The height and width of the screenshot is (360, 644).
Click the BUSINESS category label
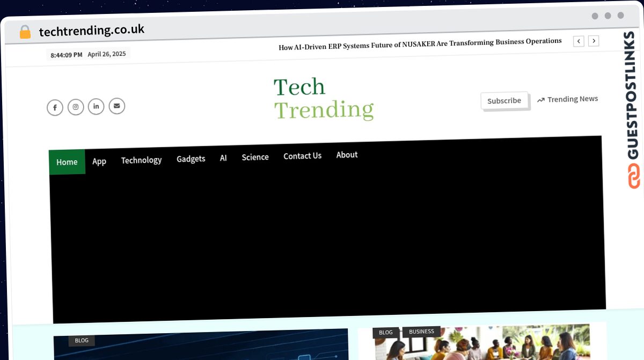422,332
